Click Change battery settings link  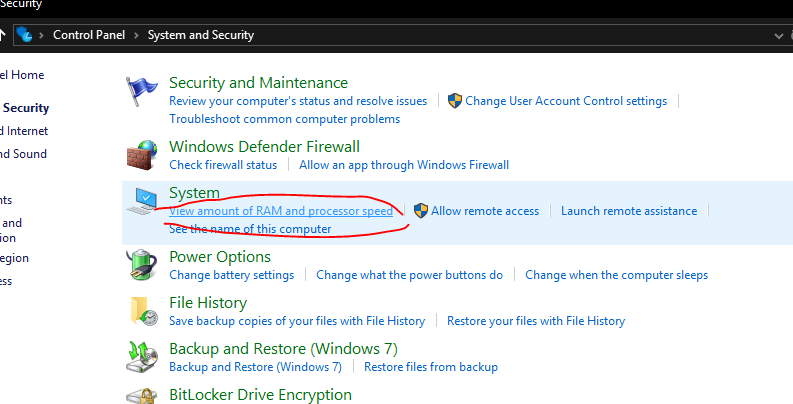(231, 275)
